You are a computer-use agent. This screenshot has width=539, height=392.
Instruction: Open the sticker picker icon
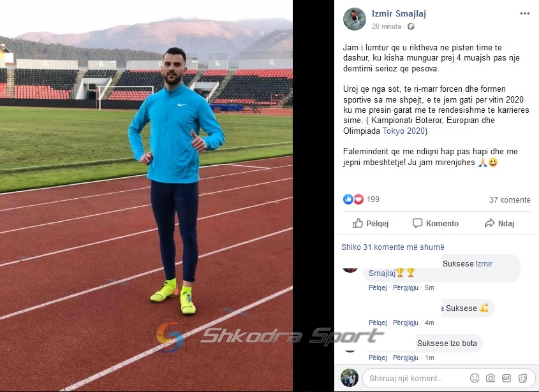[x=523, y=378]
